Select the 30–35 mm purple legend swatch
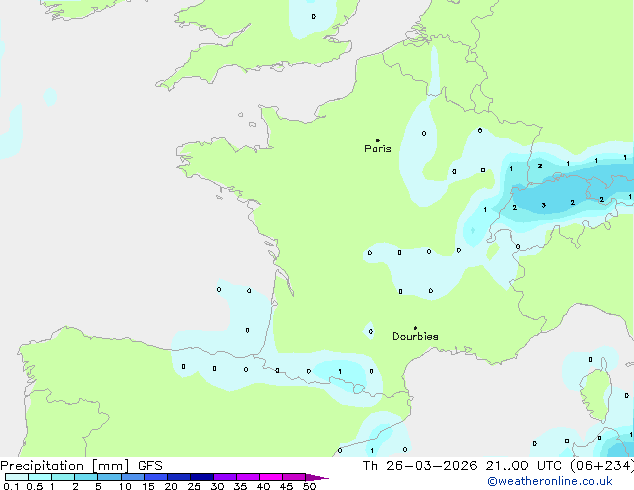Screen dimensions: 634x490 (x=225, y=477)
